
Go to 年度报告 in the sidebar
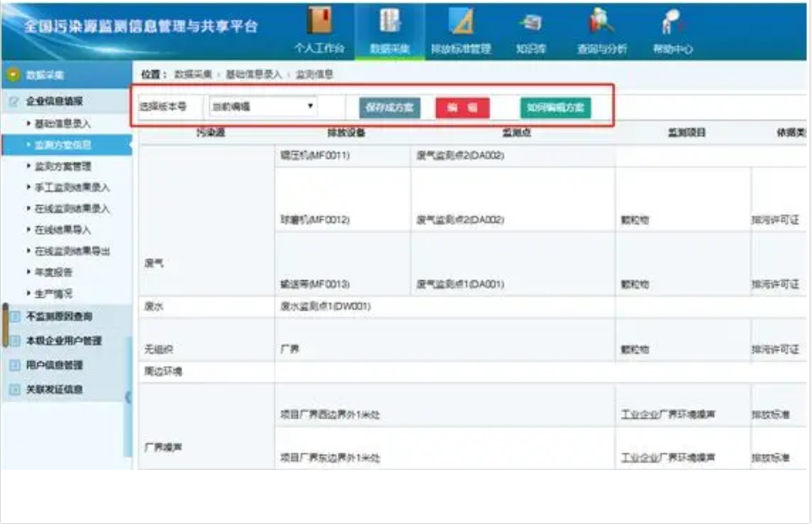[53, 272]
